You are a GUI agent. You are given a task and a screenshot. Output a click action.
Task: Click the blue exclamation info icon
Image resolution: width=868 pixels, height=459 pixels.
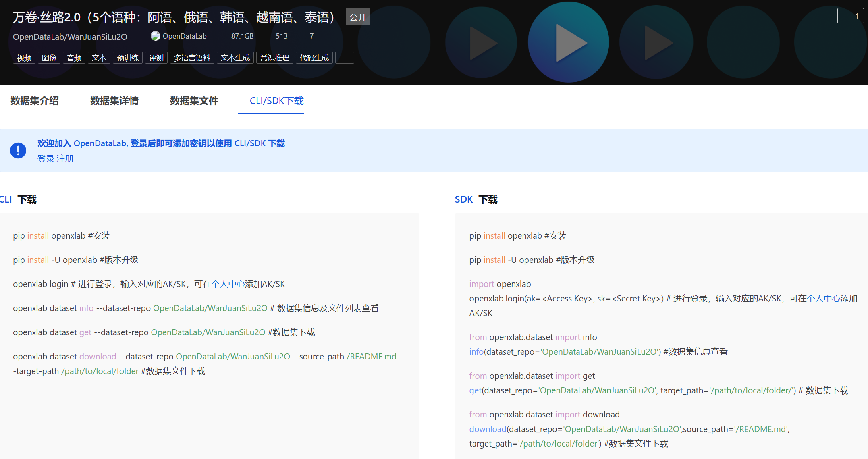click(x=18, y=150)
